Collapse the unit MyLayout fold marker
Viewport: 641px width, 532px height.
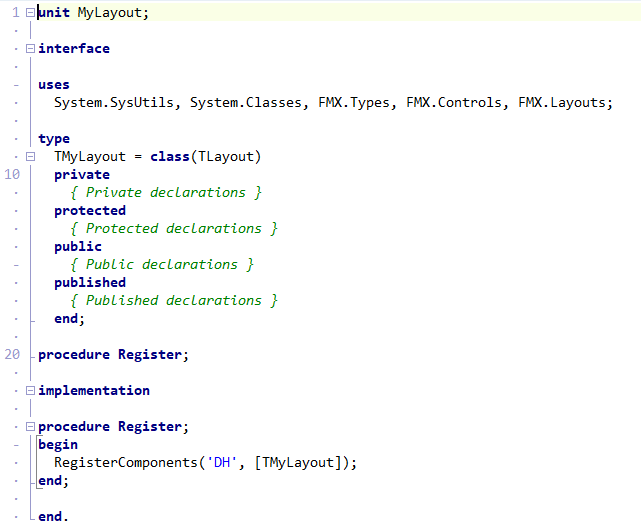coord(30,13)
